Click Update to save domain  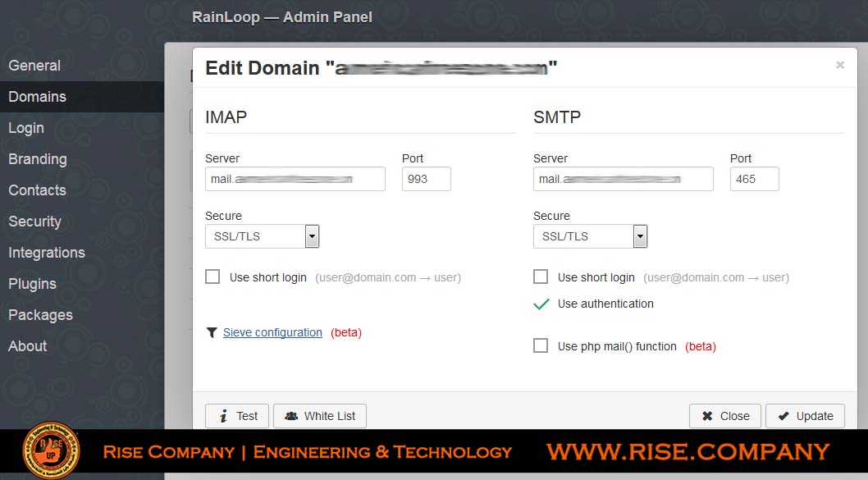[x=806, y=416]
